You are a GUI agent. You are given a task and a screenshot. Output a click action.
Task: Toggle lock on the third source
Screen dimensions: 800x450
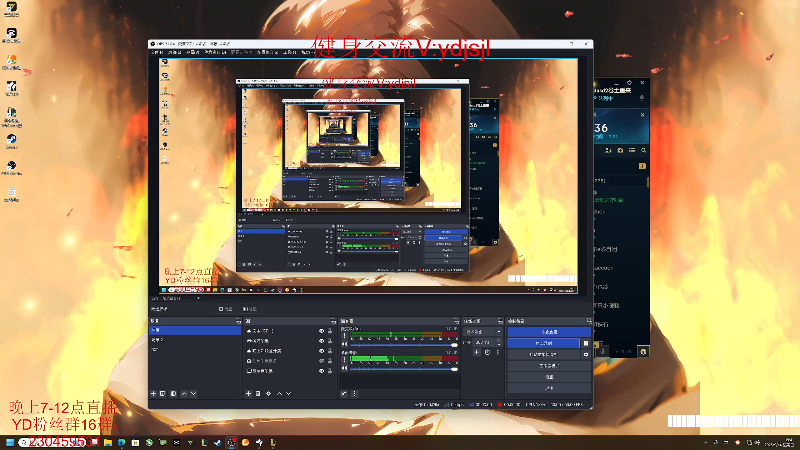[x=330, y=351]
